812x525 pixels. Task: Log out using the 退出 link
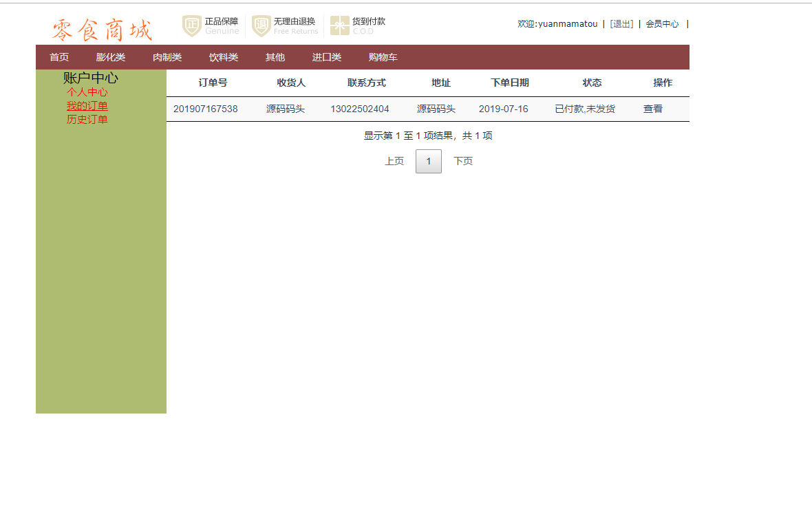621,23
